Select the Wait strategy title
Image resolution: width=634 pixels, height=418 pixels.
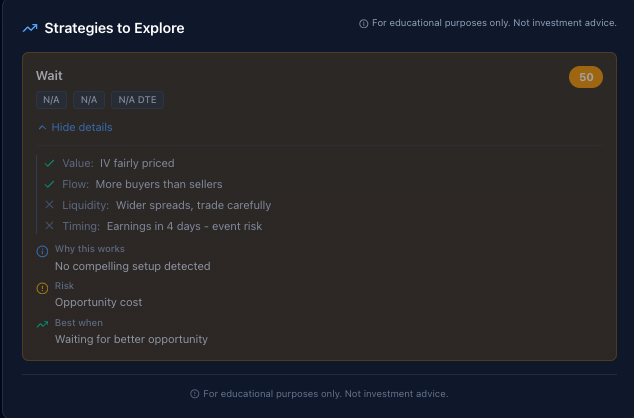49,76
